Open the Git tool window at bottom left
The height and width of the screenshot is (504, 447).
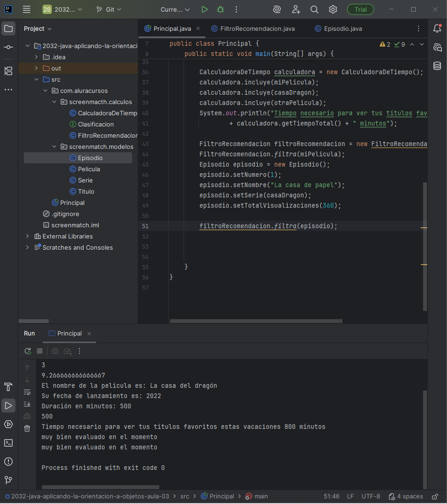click(x=8, y=480)
